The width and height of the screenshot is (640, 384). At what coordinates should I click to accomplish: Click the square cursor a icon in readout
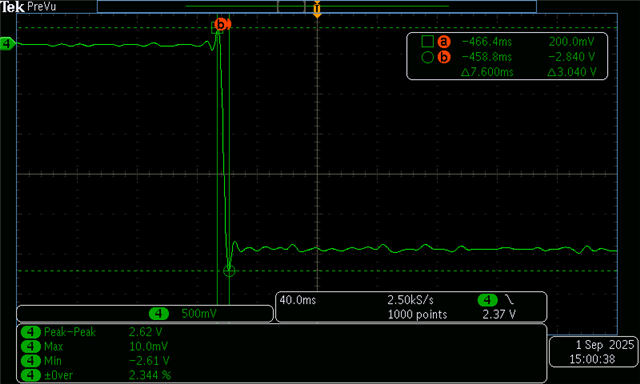click(x=427, y=41)
